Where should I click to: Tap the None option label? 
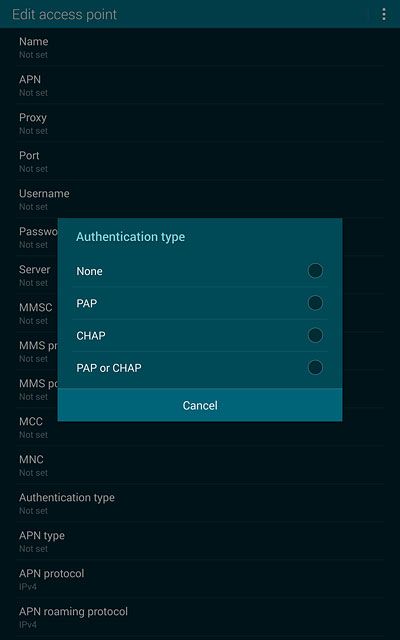(x=89, y=271)
